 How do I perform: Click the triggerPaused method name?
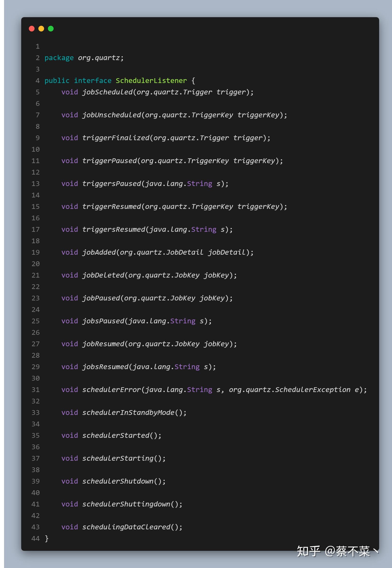point(110,161)
